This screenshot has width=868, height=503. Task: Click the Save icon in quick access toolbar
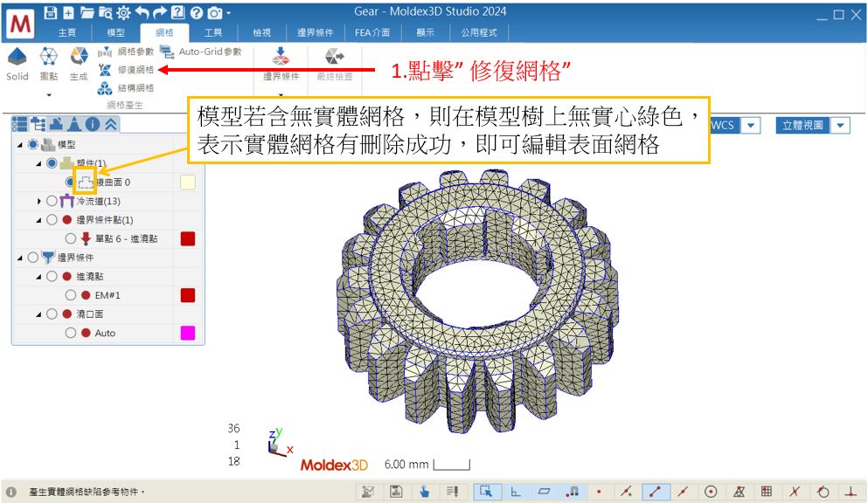click(x=51, y=12)
